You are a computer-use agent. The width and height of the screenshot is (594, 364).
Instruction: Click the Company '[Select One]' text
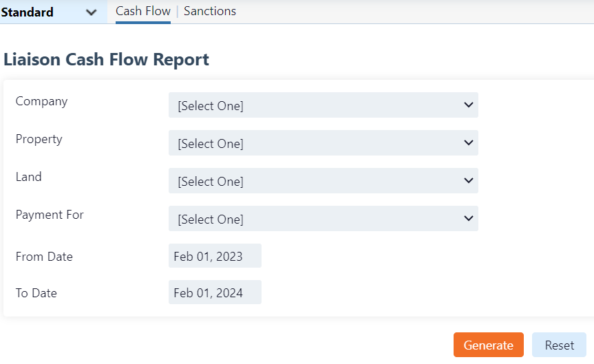click(x=211, y=106)
